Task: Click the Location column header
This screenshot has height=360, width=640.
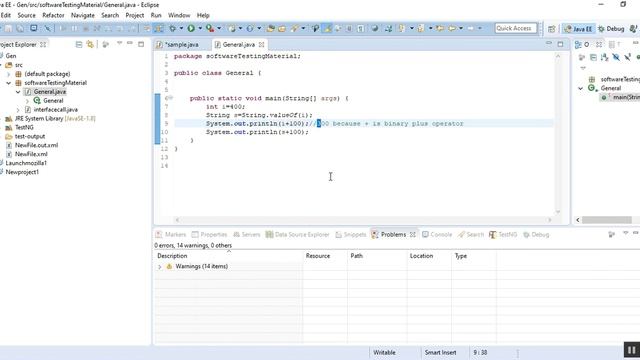Action: 429,256
